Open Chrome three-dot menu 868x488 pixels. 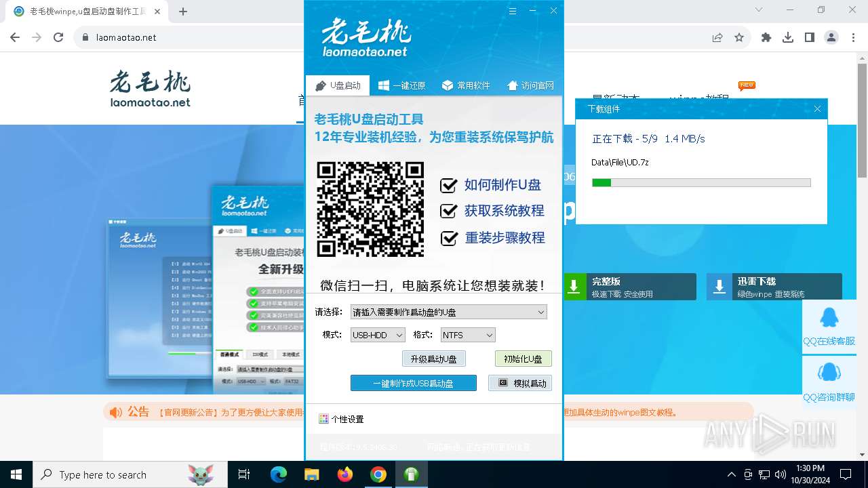pyautogui.click(x=853, y=38)
